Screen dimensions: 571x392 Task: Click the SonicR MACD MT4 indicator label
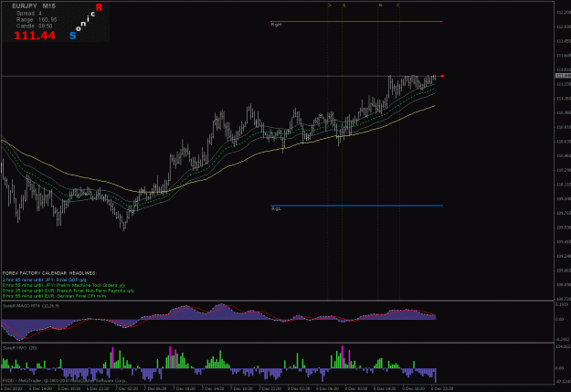pyautogui.click(x=31, y=306)
